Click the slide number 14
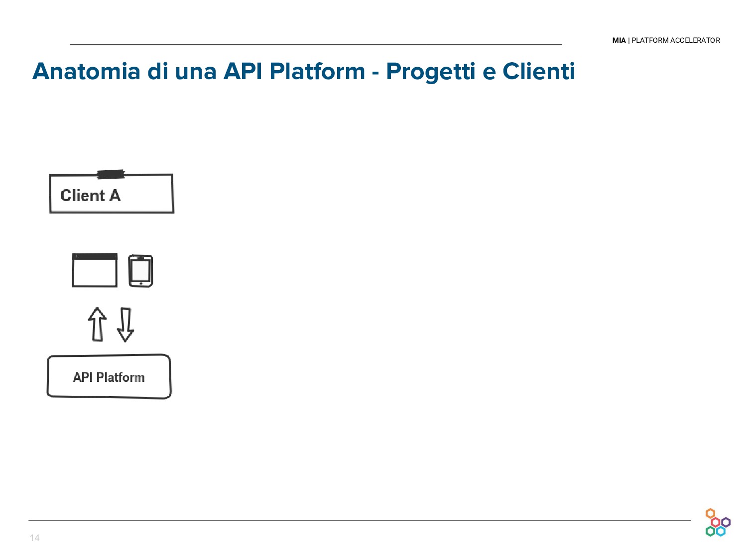747x560 pixels. point(35,538)
